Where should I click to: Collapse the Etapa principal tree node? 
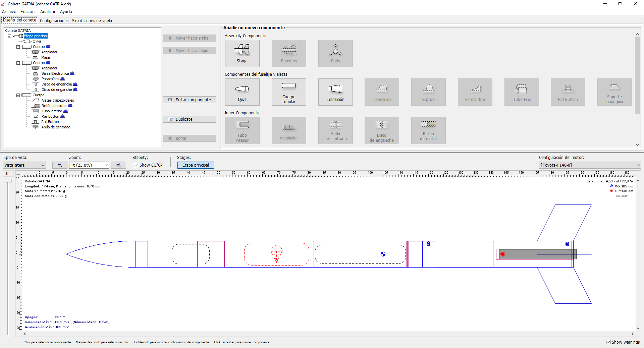9,36
